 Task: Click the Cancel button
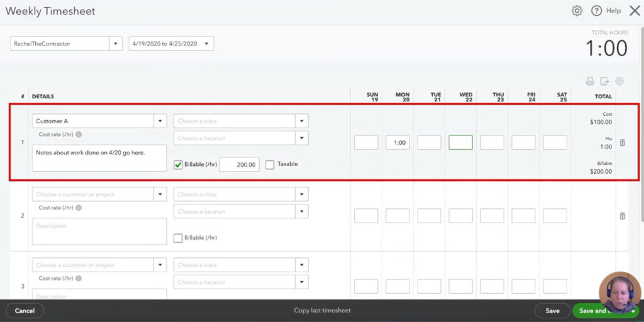[x=25, y=311]
